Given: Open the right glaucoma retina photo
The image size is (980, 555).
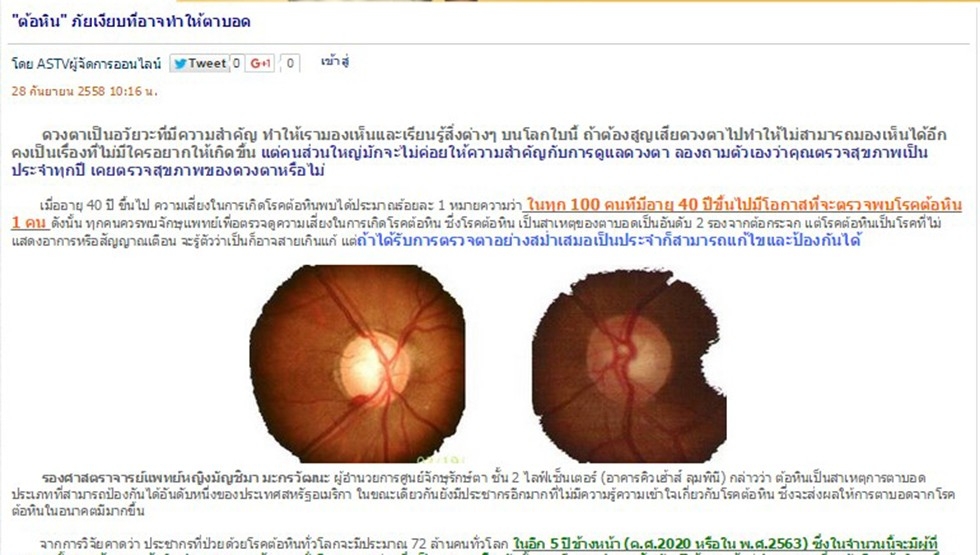Looking at the screenshot, I should pos(629,366).
